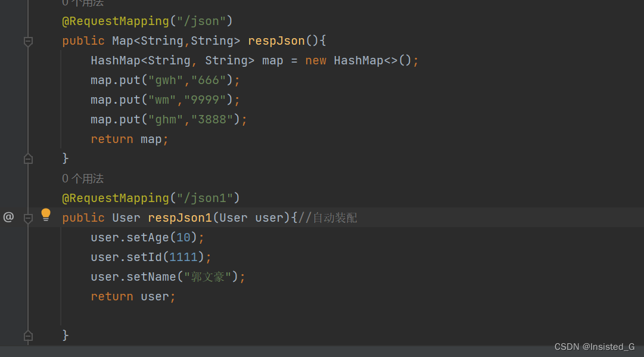
Task: Open usages via "0 个用法" above respJson1
Action: click(x=82, y=178)
